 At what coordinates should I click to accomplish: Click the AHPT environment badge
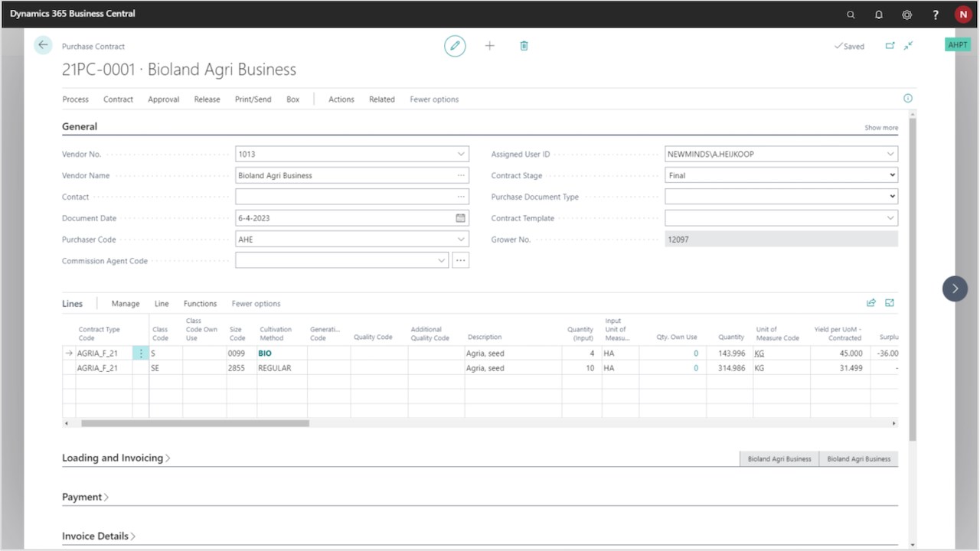(958, 45)
